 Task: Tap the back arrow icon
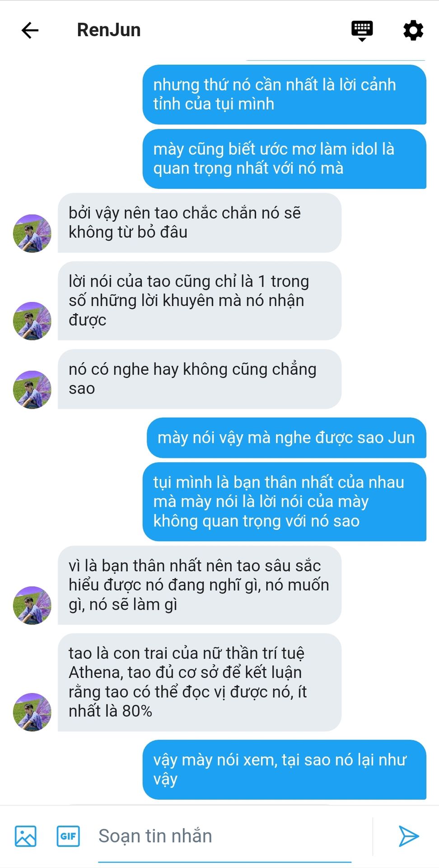pos(30,30)
